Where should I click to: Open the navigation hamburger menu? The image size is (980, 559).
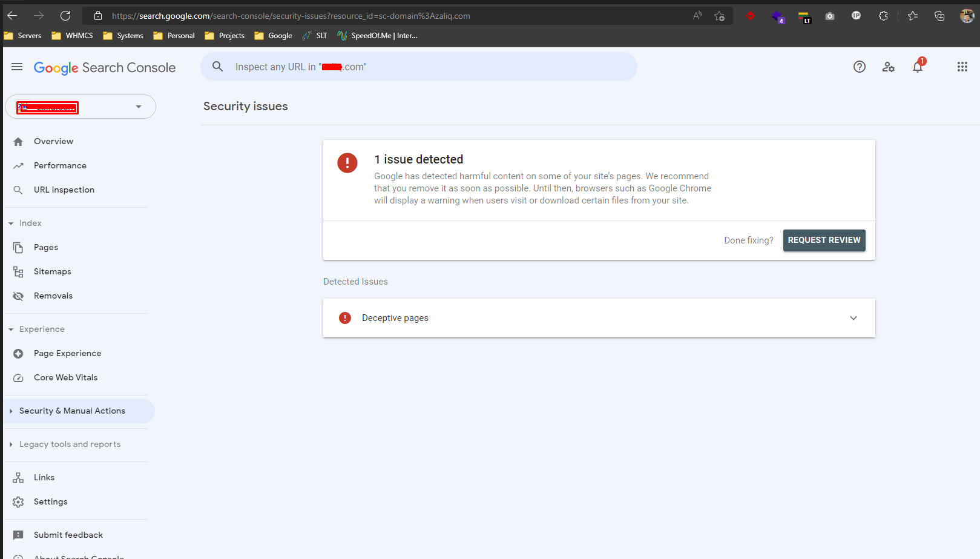point(16,67)
